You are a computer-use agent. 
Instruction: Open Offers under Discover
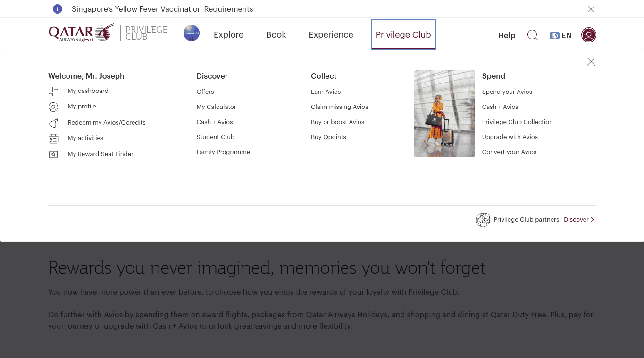coord(205,92)
